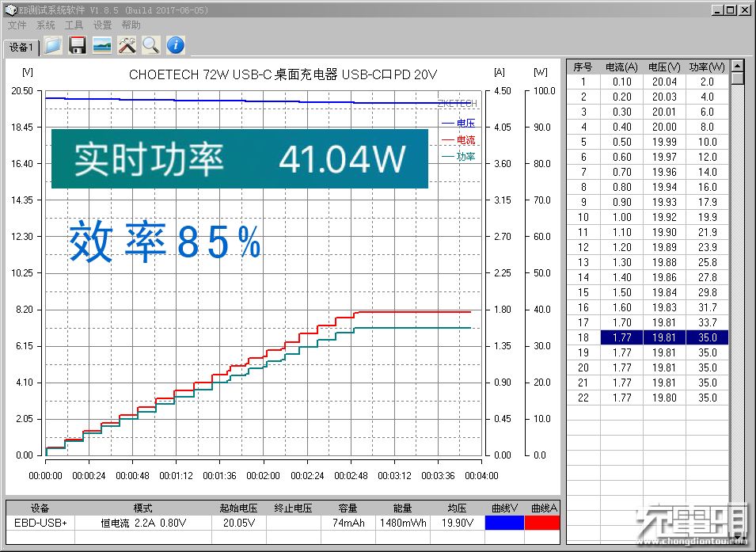Viewport: 756px width, 552px height.
Task: Click the 功率(W) column header
Action: point(707,67)
